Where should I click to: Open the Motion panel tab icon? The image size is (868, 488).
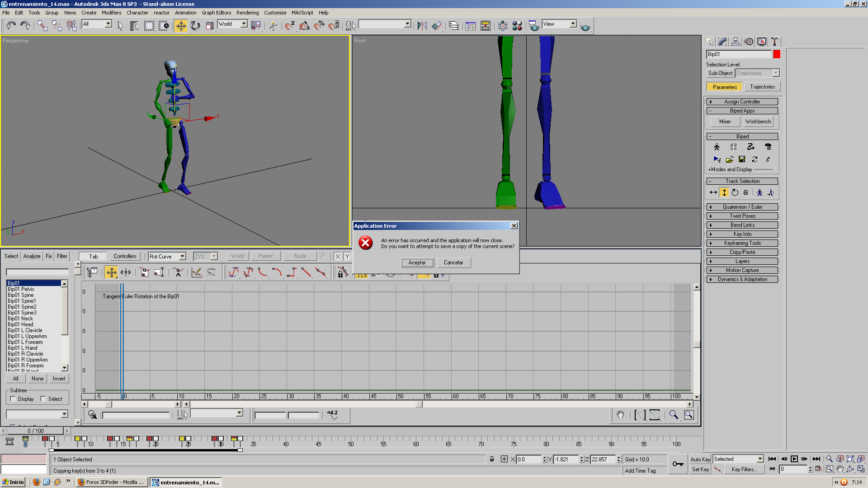point(749,42)
